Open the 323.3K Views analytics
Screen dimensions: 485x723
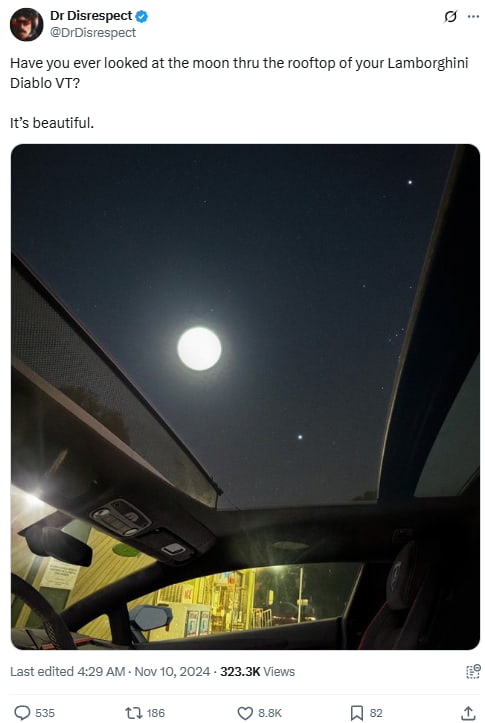[257, 671]
